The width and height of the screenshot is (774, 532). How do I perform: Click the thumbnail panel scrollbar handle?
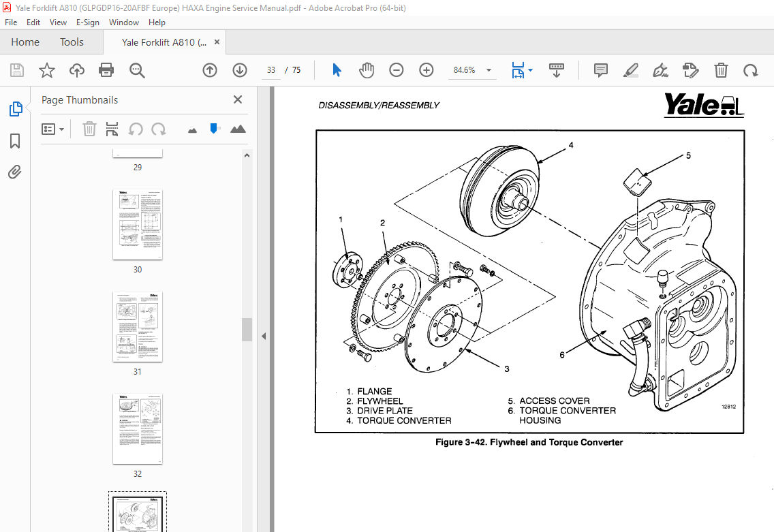[247, 330]
